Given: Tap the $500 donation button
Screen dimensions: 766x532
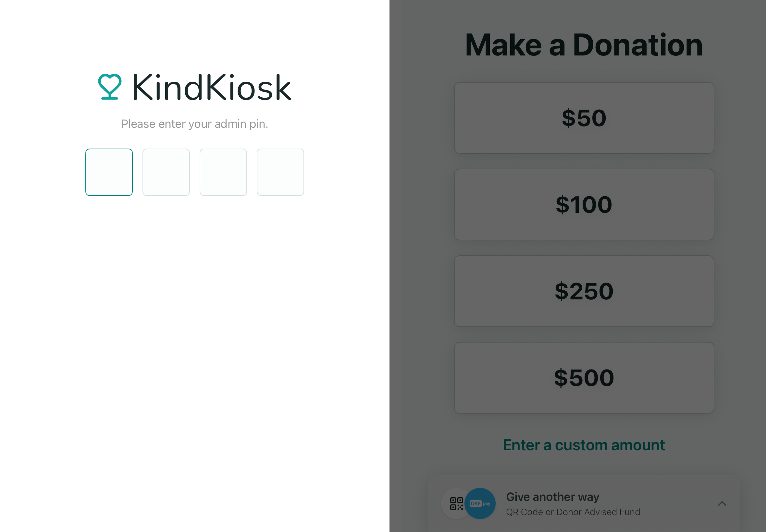Looking at the screenshot, I should coord(584,378).
